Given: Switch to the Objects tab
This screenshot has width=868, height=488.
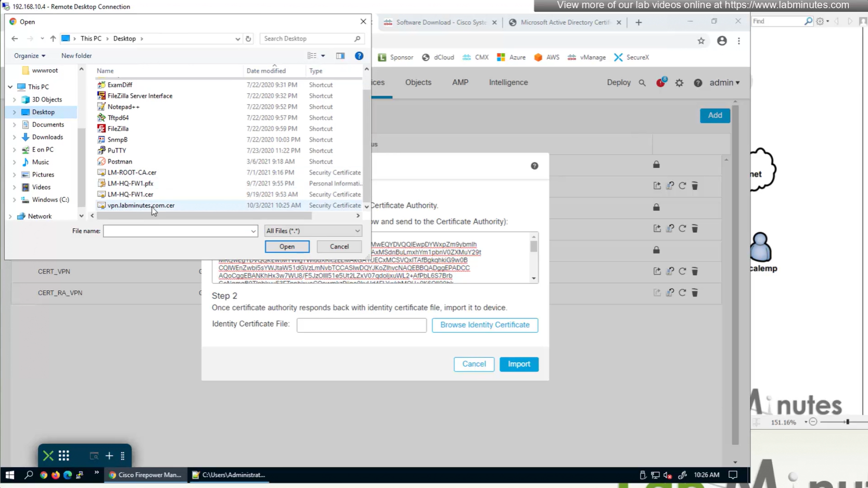Looking at the screenshot, I should pos(418,82).
